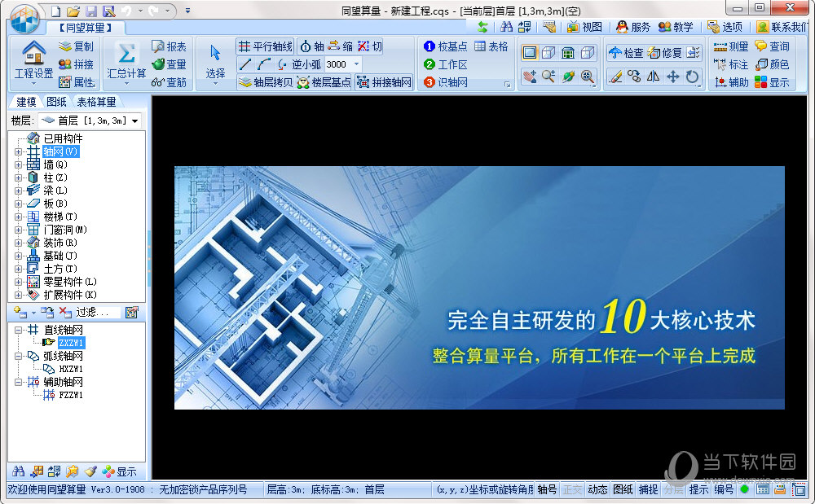Expand the 梁(L) tree node

(x=18, y=191)
